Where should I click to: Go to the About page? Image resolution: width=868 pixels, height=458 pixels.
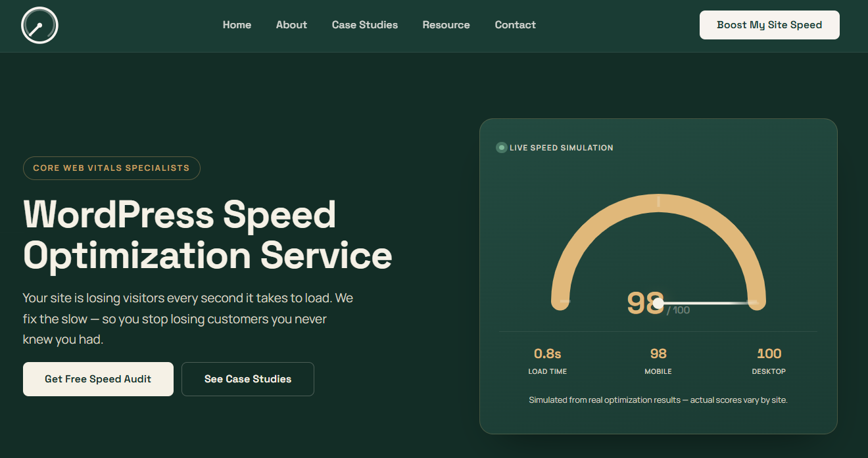click(x=291, y=25)
